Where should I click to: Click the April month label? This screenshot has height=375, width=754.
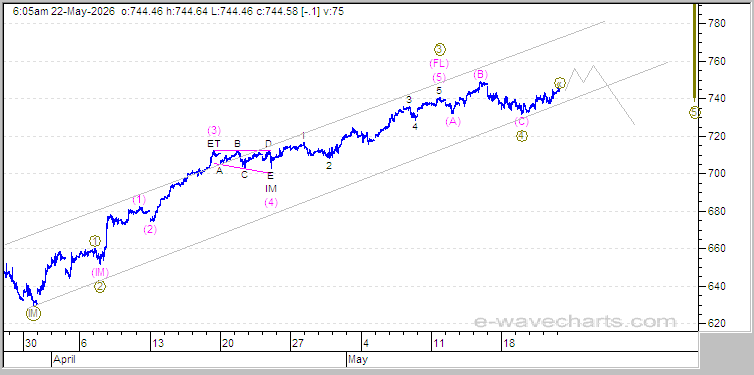click(63, 359)
